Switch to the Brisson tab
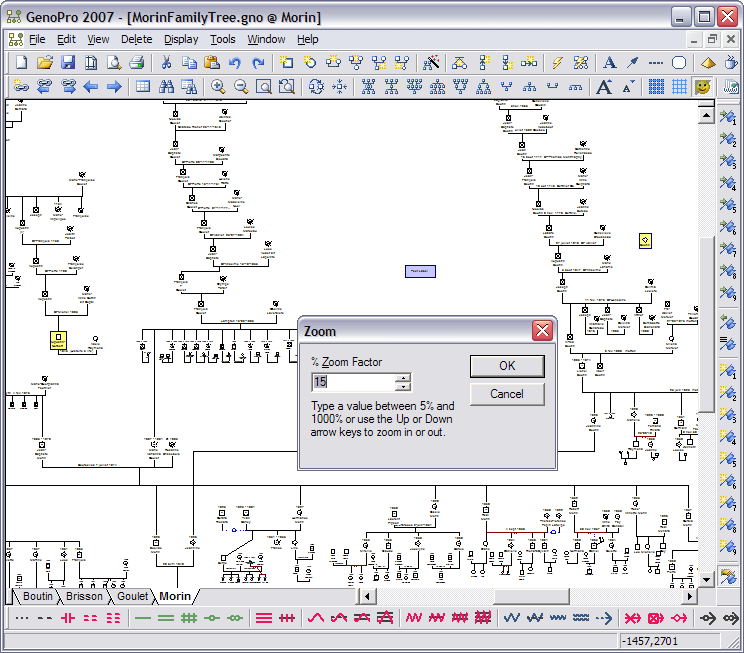Viewport: 744px width, 653px height. [x=84, y=596]
